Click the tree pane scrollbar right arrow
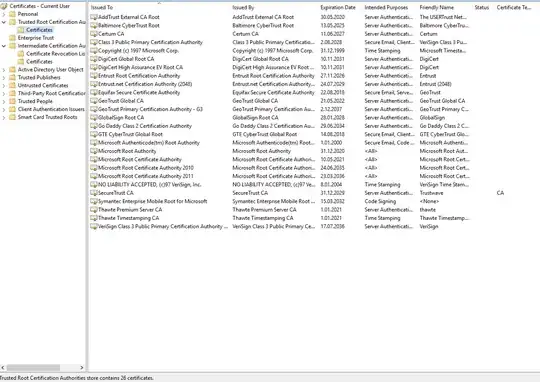 tap(82, 368)
